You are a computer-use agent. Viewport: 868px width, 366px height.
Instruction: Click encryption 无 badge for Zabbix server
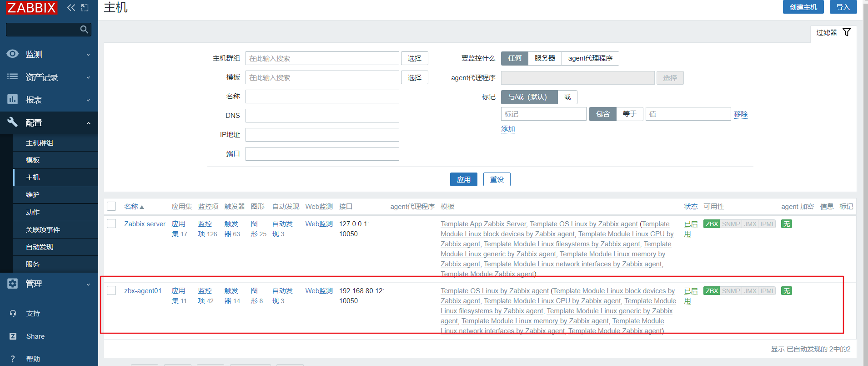[787, 224]
